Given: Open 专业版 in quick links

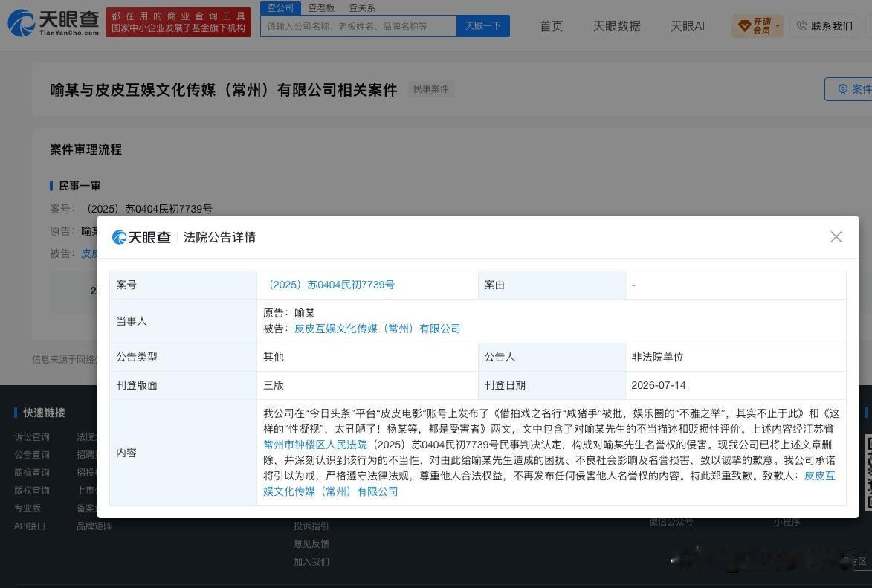Looking at the screenshot, I should pos(28,508).
